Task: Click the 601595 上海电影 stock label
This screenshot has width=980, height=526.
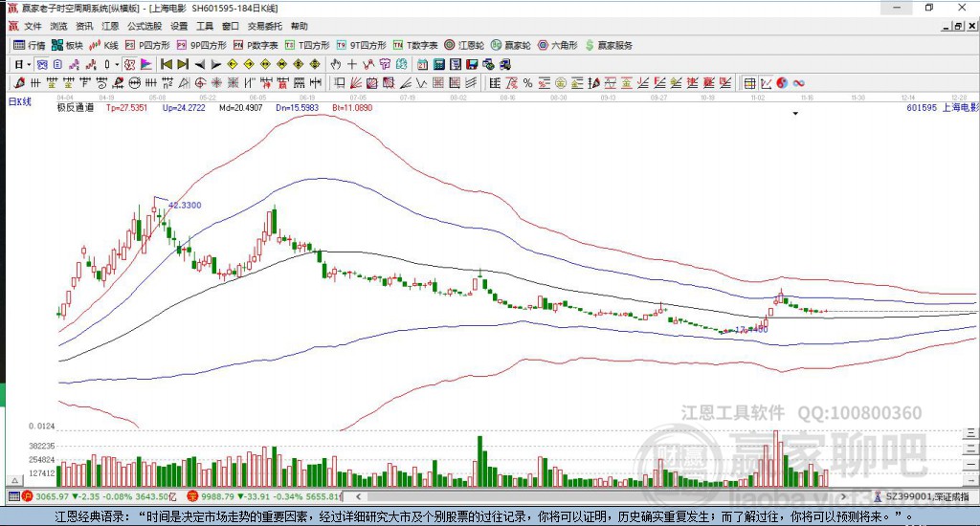Action: pos(943,108)
